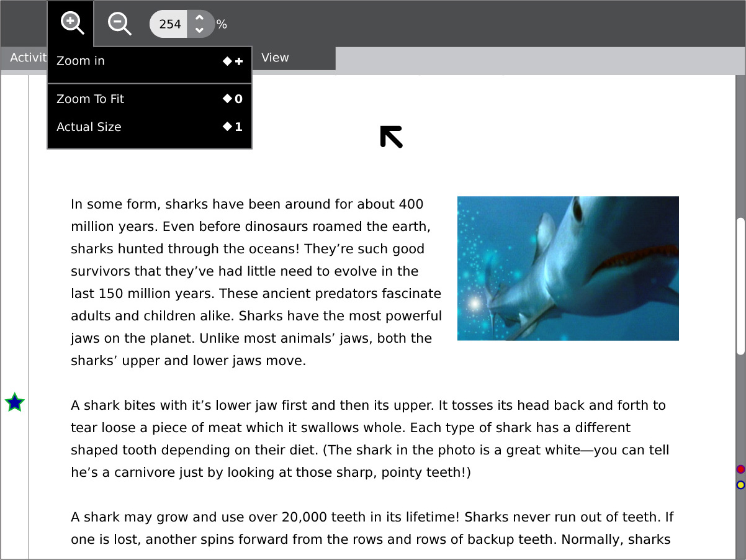Viewport: 746px width, 560px height.
Task: Decrease zoom percentage with down arrow
Action: coord(199,30)
